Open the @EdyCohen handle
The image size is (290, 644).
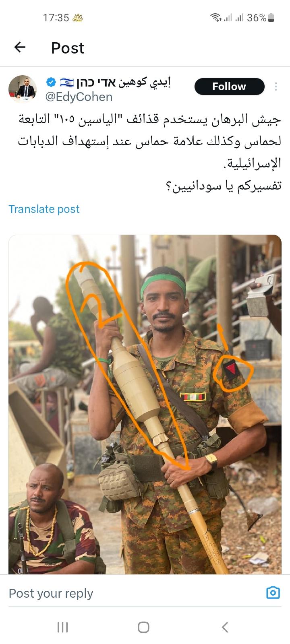click(79, 97)
